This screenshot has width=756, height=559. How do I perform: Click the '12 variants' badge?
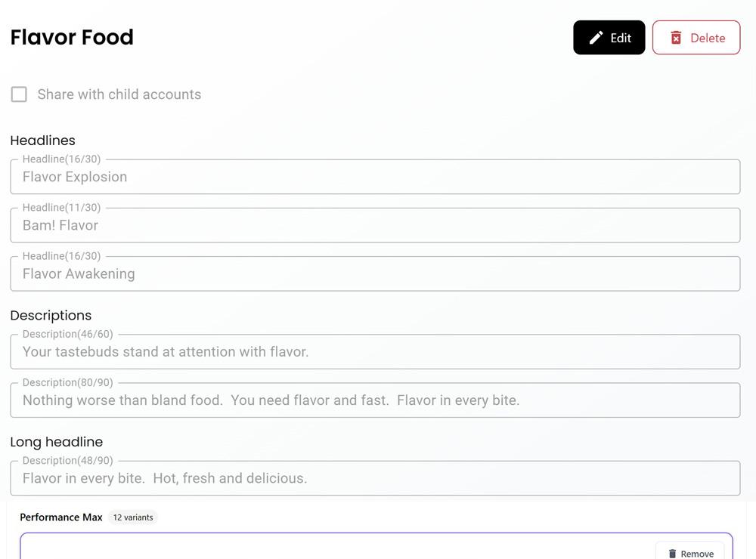133,517
